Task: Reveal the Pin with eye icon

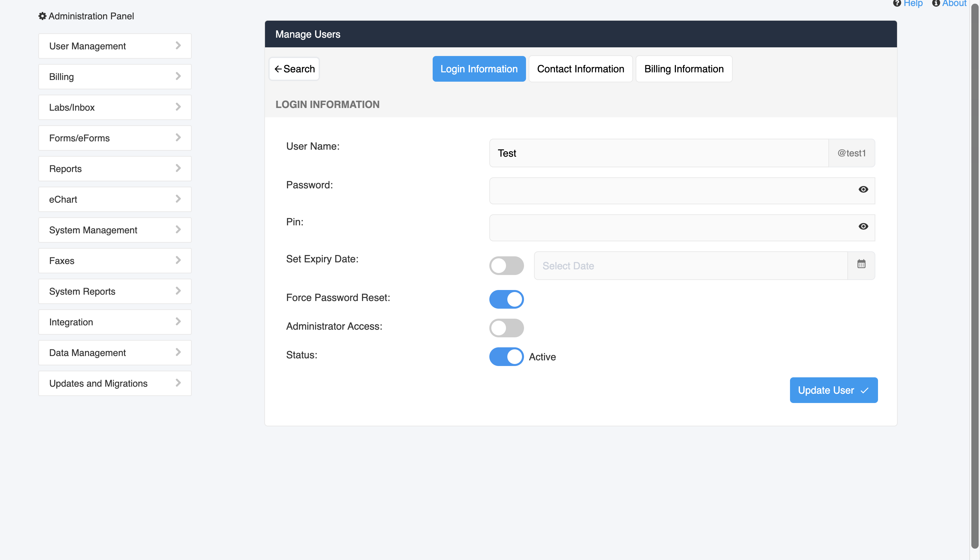Action: (x=863, y=227)
